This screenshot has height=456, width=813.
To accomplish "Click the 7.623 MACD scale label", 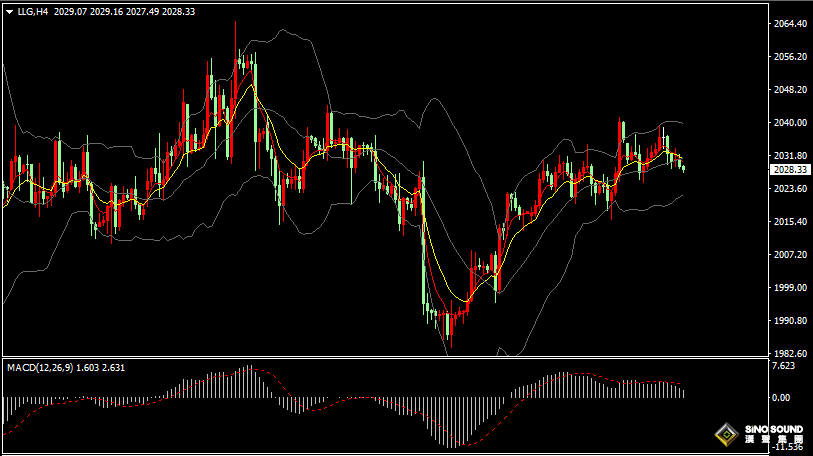I will pos(785,366).
